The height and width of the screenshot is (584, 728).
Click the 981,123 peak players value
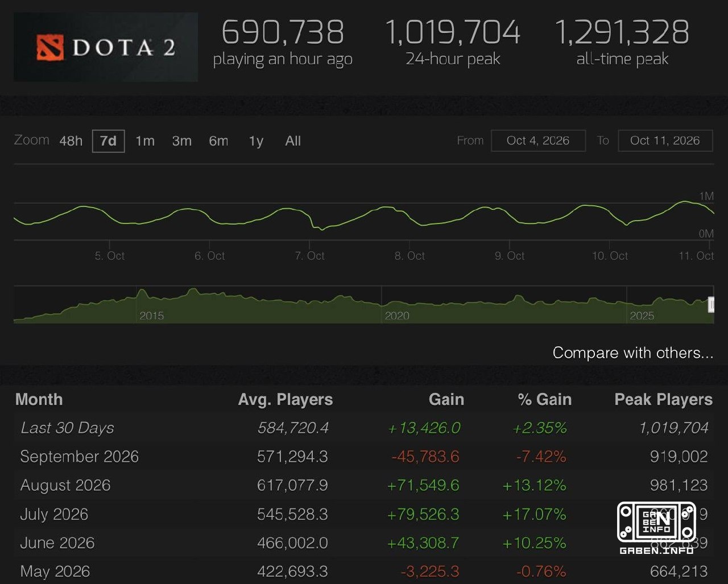[x=679, y=485]
